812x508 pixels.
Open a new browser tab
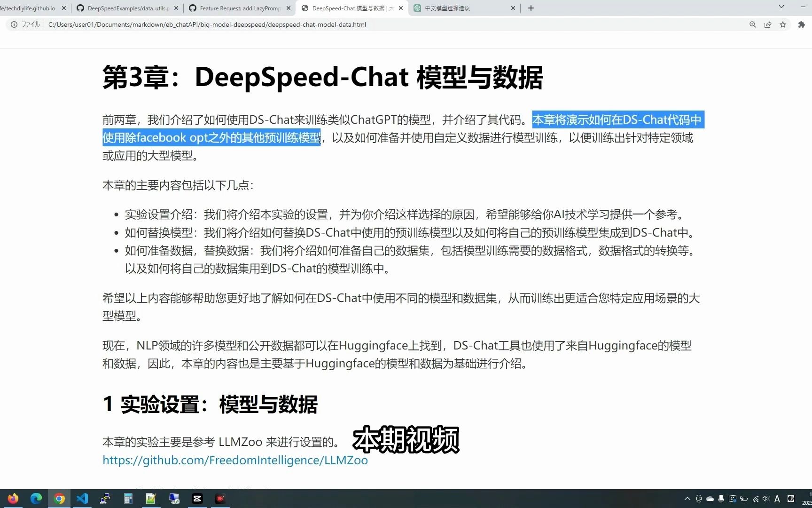coord(531,8)
